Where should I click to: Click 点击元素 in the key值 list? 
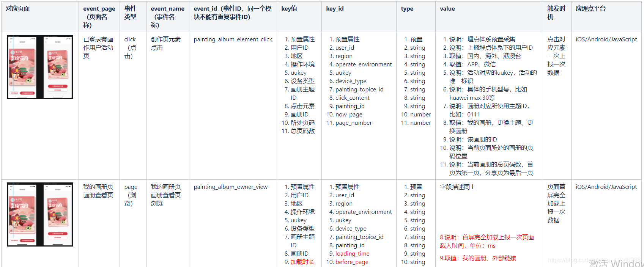click(x=303, y=106)
